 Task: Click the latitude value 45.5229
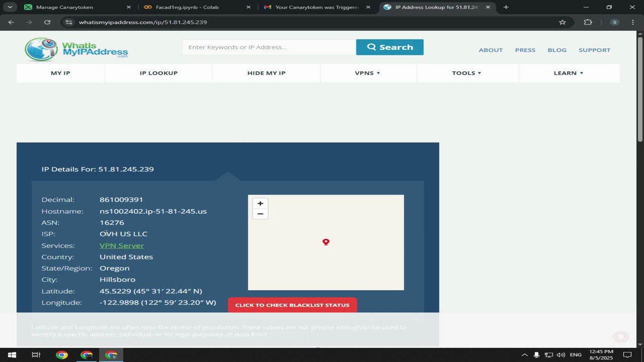(x=151, y=291)
